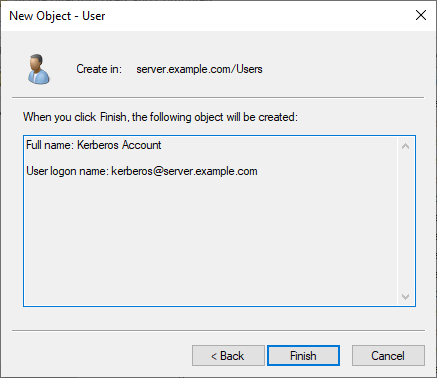Cancel the new user wizard
437x378 pixels.
(388, 356)
